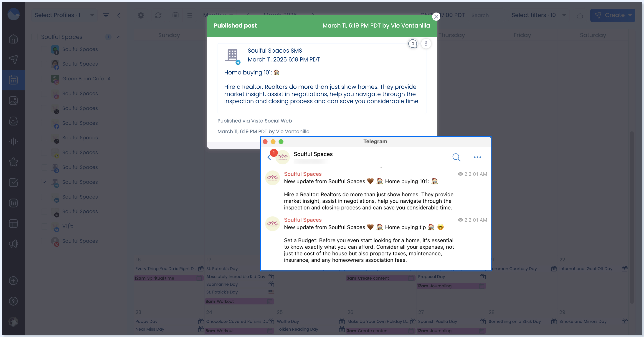Check the Soulful Spaces TikTok profile checkbox

44,138
